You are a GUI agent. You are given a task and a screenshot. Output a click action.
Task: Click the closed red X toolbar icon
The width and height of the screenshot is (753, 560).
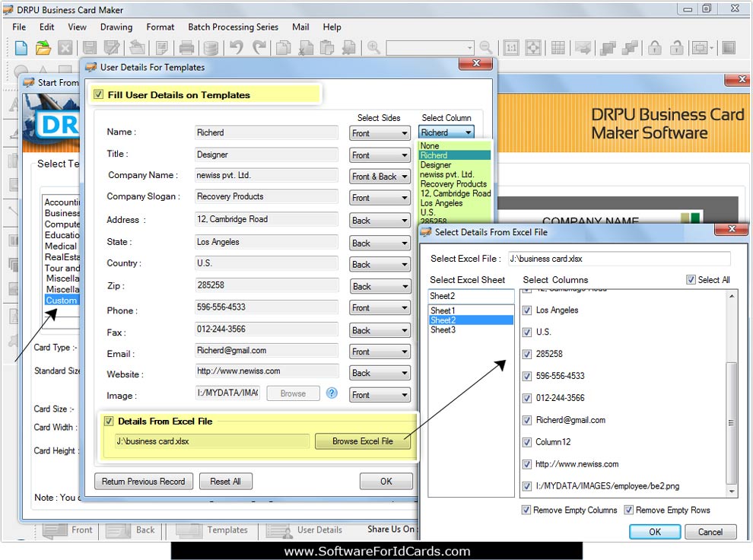65,47
